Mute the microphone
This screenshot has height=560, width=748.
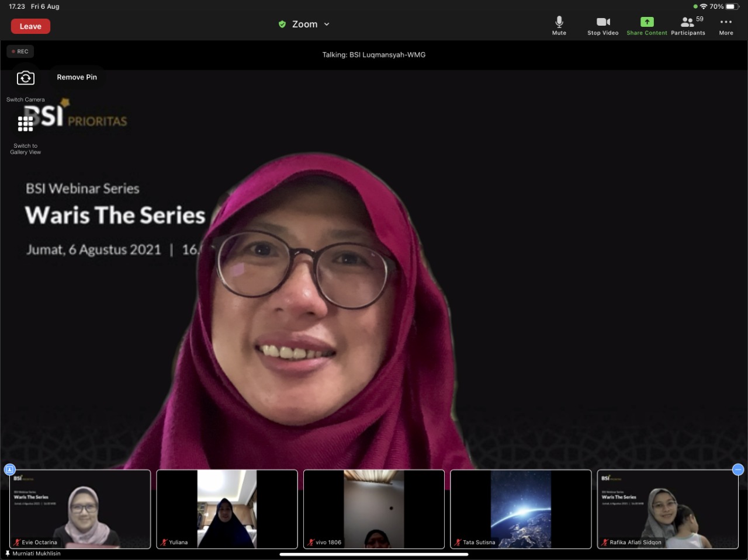(559, 25)
